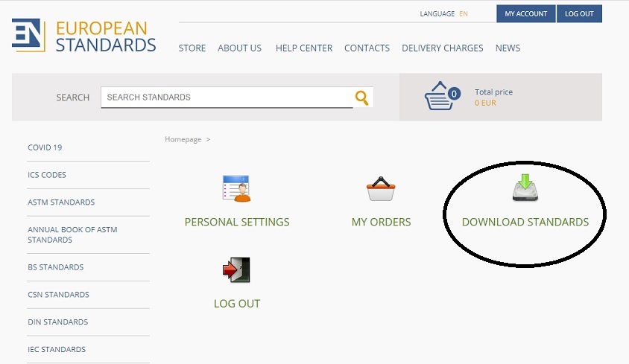This screenshot has width=629, height=364.
Task: Open the MY ACCOUNT button
Action: [x=526, y=13]
